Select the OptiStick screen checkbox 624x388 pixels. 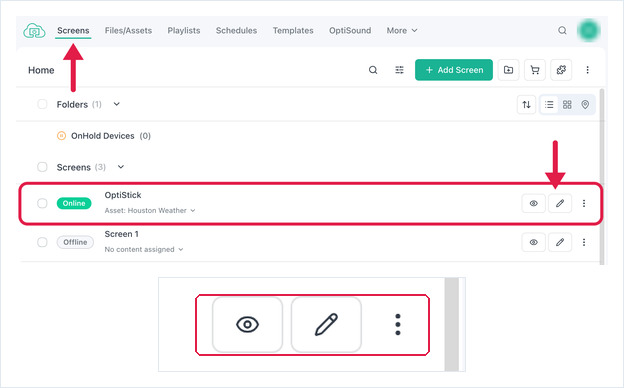point(42,203)
